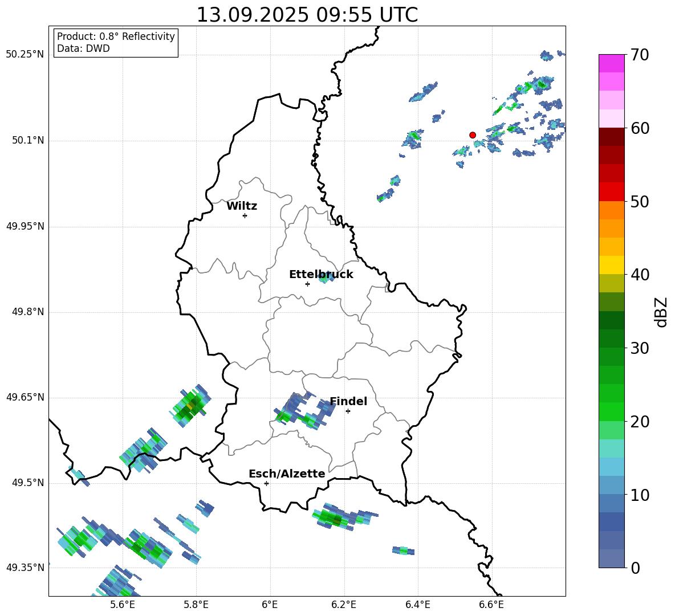Click the 5.6°E longitude label
Image resolution: width=675 pixels, height=616 pixels.
[123, 605]
